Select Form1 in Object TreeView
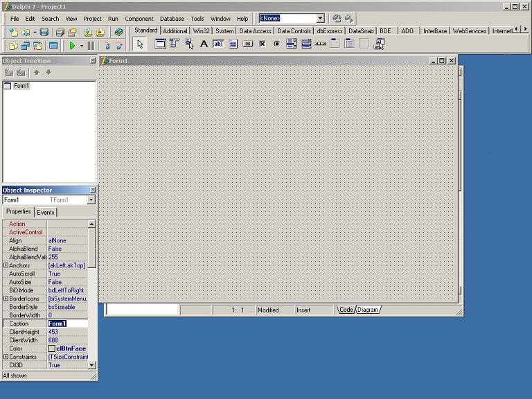 click(21, 86)
